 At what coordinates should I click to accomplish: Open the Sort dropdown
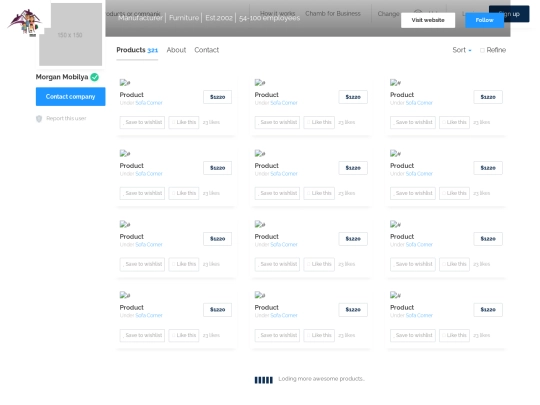tap(462, 50)
